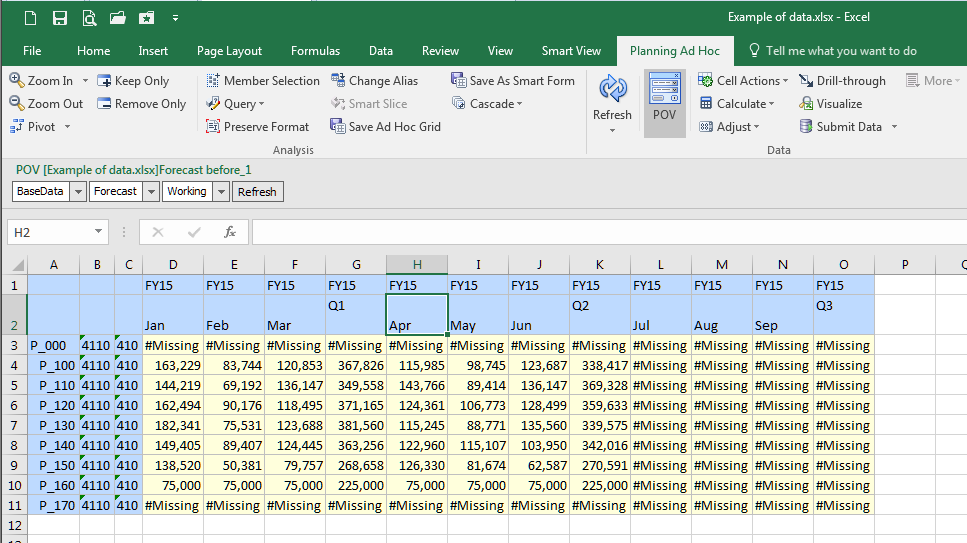
Task: Open the Forecast POV dropdown
Action: [152, 192]
